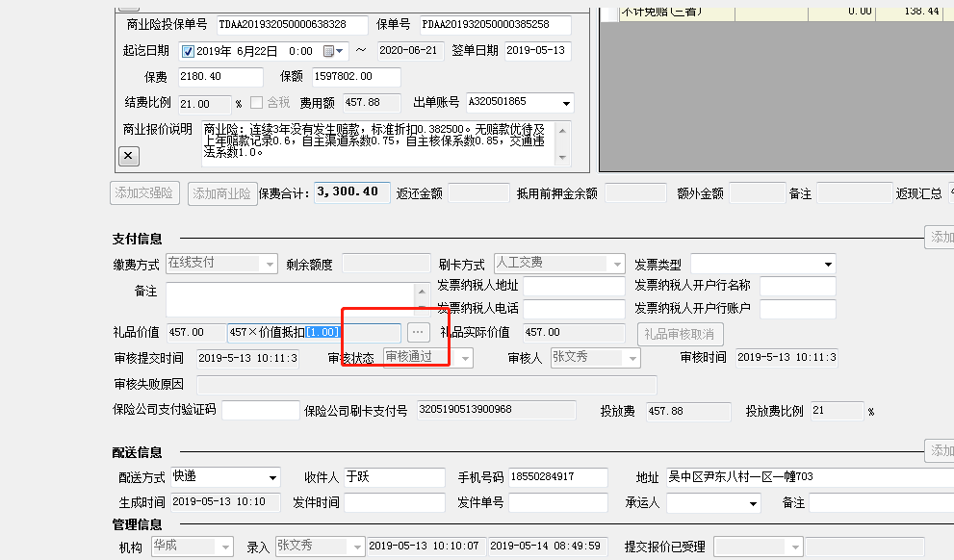
Task: Click the 手机号码 field
Action: [558, 477]
